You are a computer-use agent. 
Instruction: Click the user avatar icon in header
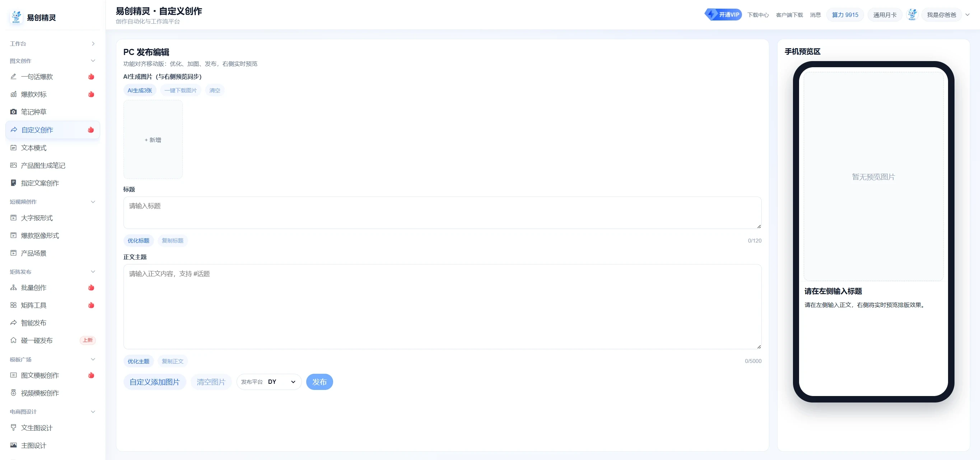(912, 15)
